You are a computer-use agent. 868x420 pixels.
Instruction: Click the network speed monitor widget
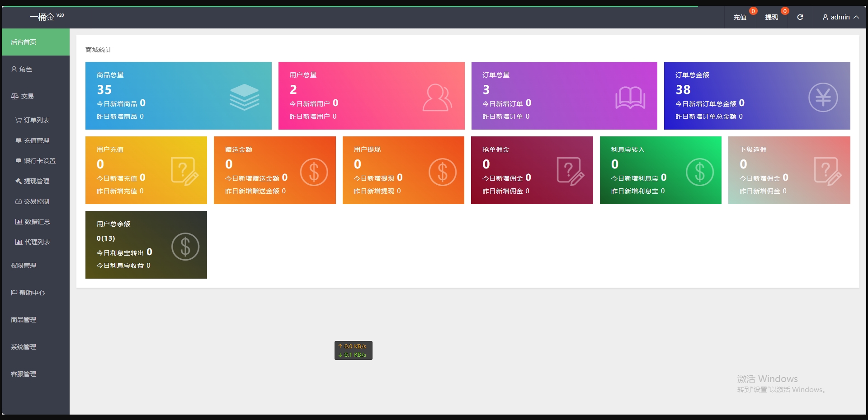coord(353,350)
